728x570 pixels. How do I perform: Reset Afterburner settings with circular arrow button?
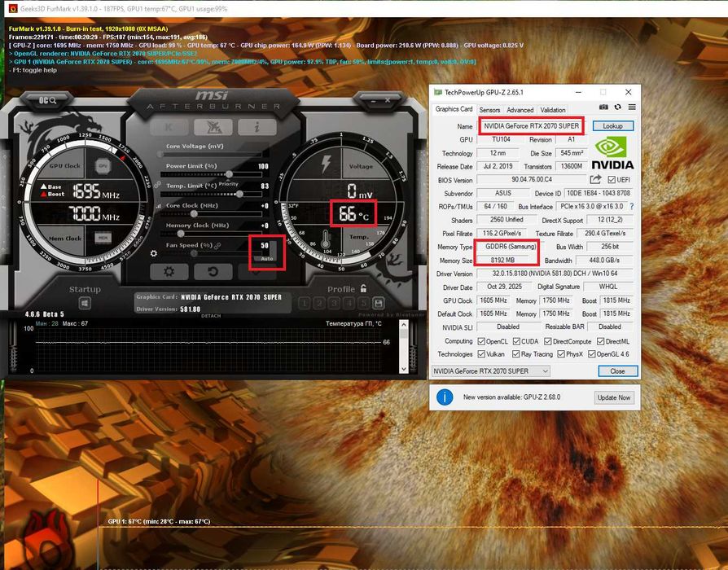click(x=213, y=271)
